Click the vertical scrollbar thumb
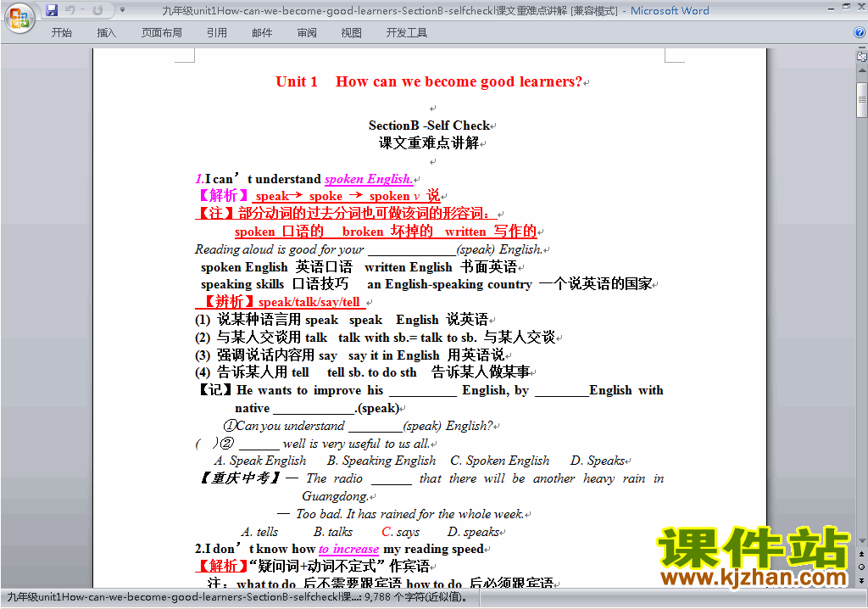This screenshot has width=868, height=609. point(862,100)
